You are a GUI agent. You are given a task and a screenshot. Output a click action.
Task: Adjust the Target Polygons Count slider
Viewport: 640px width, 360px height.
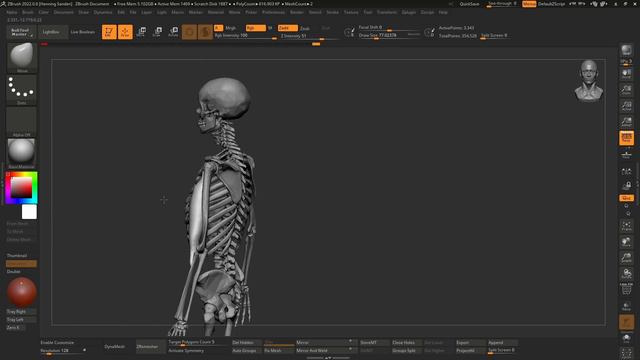click(x=198, y=342)
